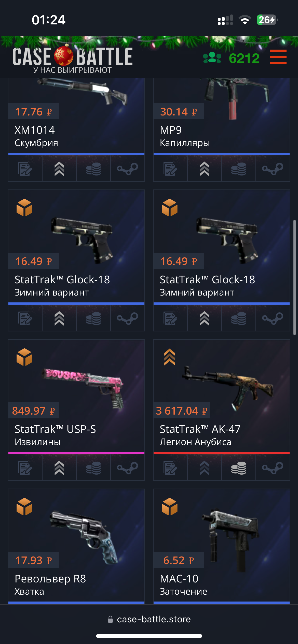Click the 849.97 ₽ price label
This screenshot has height=644, width=298.
coord(33,411)
